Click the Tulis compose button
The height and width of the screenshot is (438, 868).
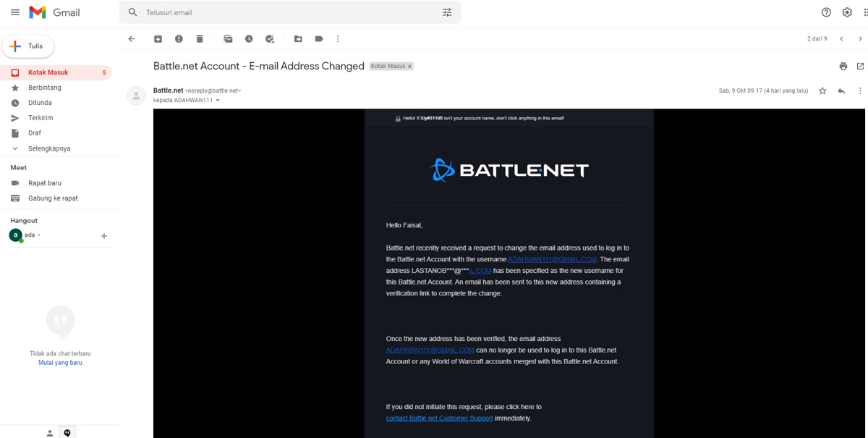pos(28,46)
